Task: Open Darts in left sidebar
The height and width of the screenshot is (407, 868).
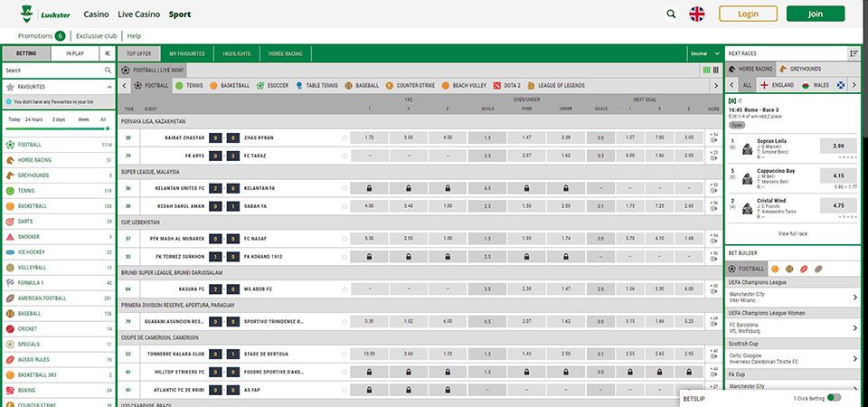Action: point(59,222)
